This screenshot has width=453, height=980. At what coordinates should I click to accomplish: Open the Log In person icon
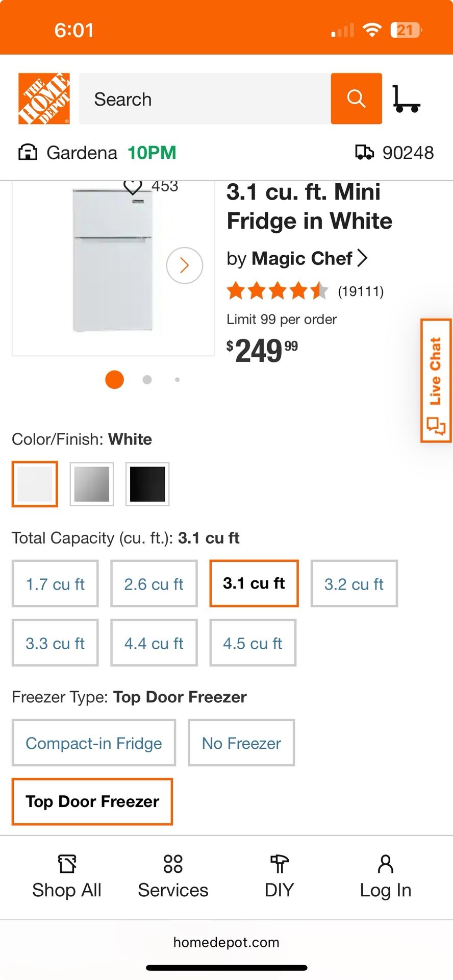(386, 864)
